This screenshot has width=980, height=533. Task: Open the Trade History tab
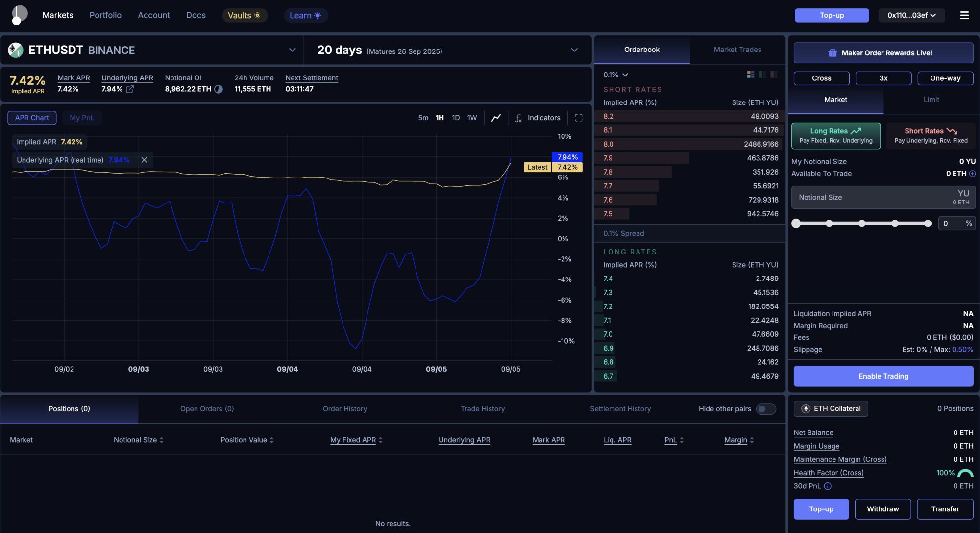[482, 408]
